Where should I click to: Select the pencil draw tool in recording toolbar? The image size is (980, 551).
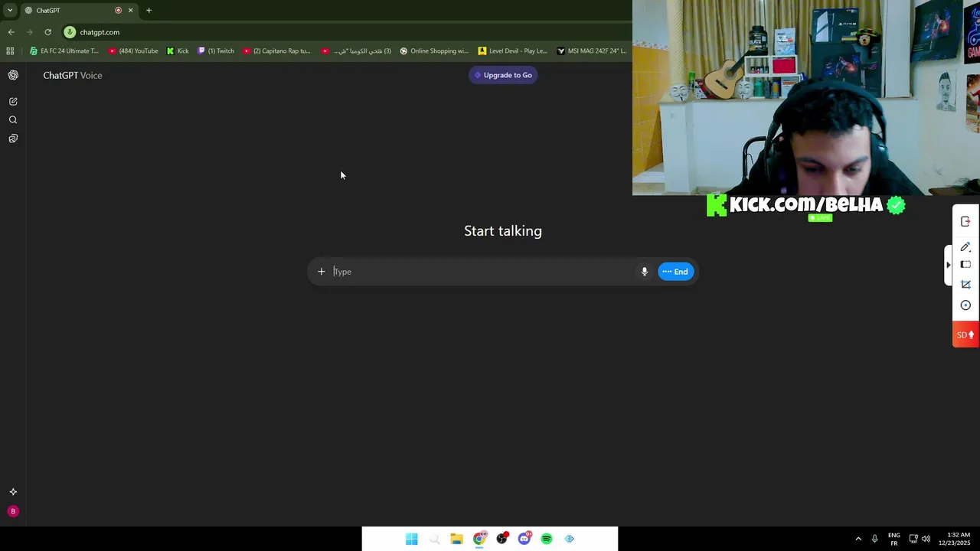pos(965,246)
